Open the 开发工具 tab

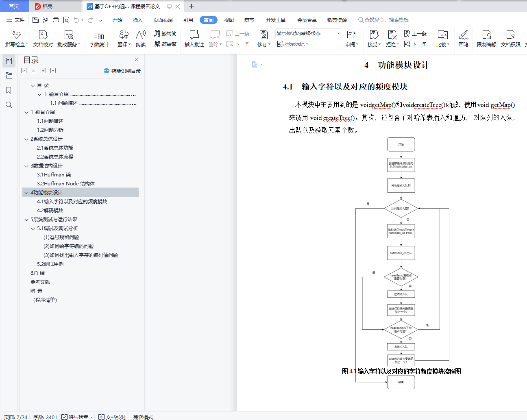pos(276,20)
